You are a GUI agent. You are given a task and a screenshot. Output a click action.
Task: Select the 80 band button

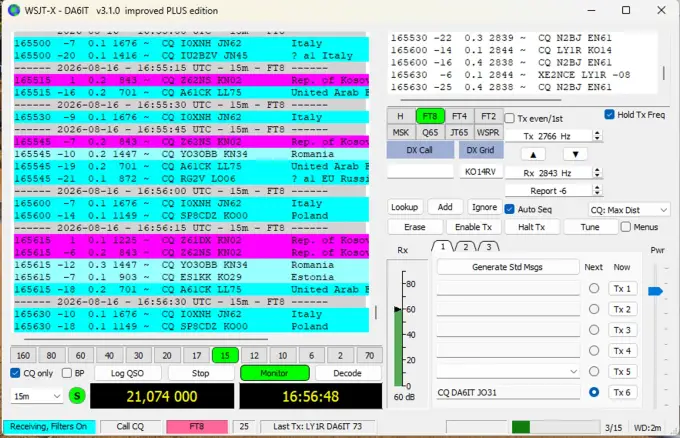[51, 356]
